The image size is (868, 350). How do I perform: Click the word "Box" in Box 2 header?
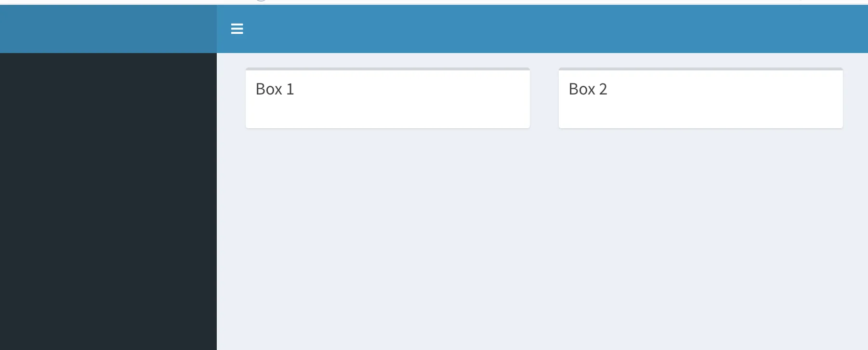[582, 89]
